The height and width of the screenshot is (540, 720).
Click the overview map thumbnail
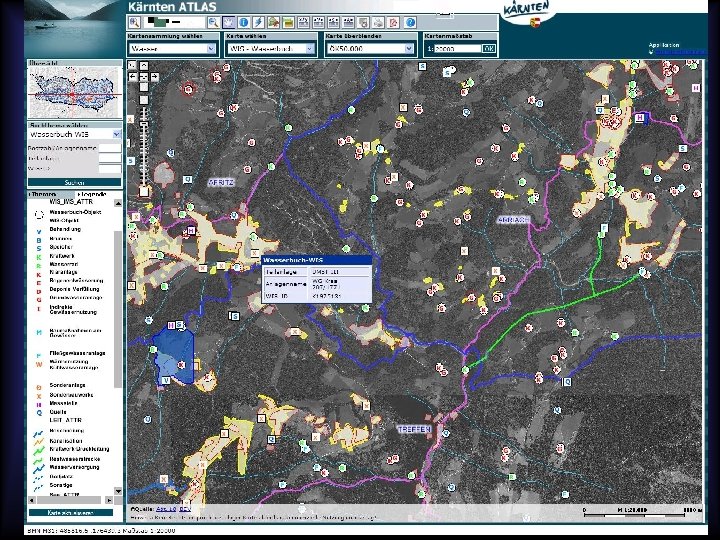[75, 93]
